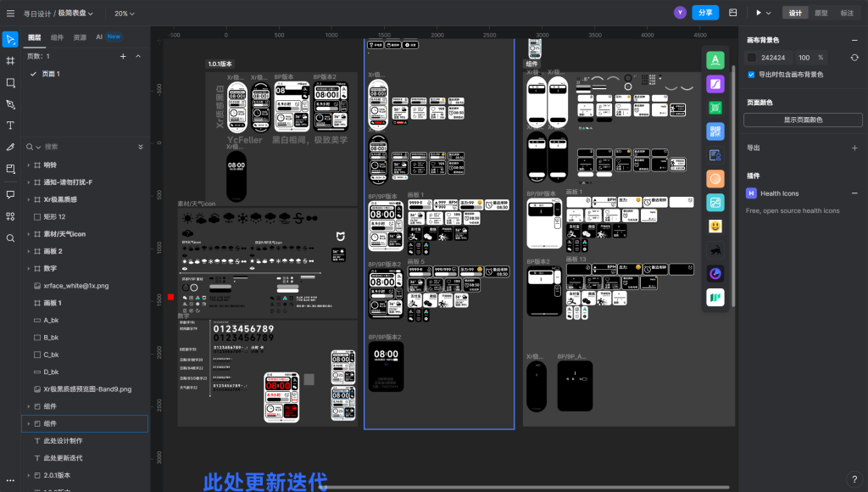The image size is (868, 492).
Task: Uncheck 导出时包含画布背景色 checkbox
Action: 751,75
